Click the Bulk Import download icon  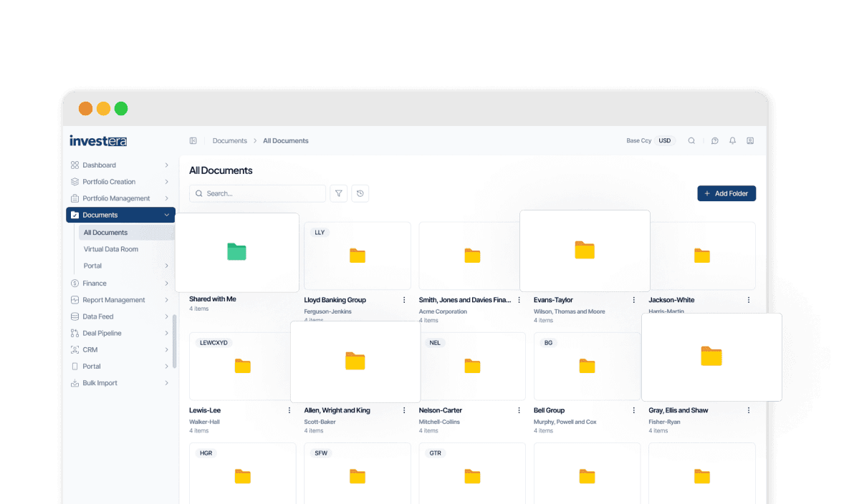point(75,384)
